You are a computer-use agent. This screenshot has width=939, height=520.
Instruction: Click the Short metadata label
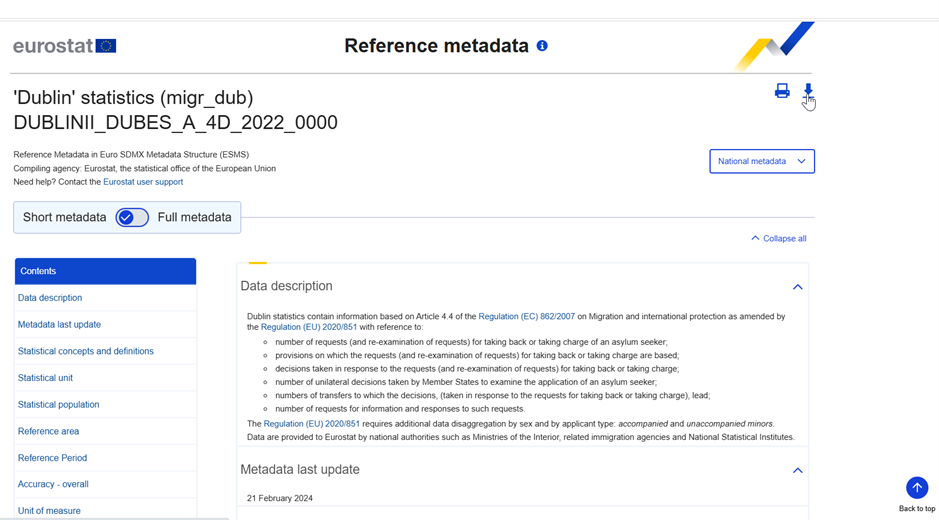pyautogui.click(x=64, y=217)
